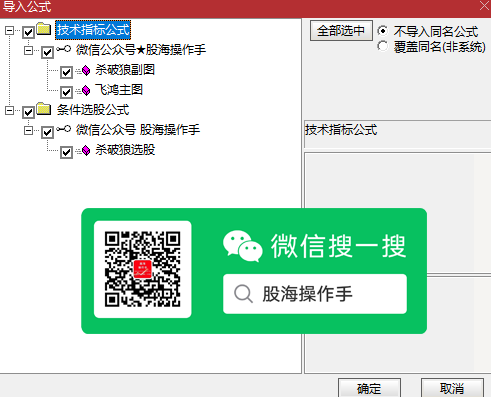The height and width of the screenshot is (397, 491).
Task: Toggle the 杀破狼副图 checkbox
Action: (66, 72)
